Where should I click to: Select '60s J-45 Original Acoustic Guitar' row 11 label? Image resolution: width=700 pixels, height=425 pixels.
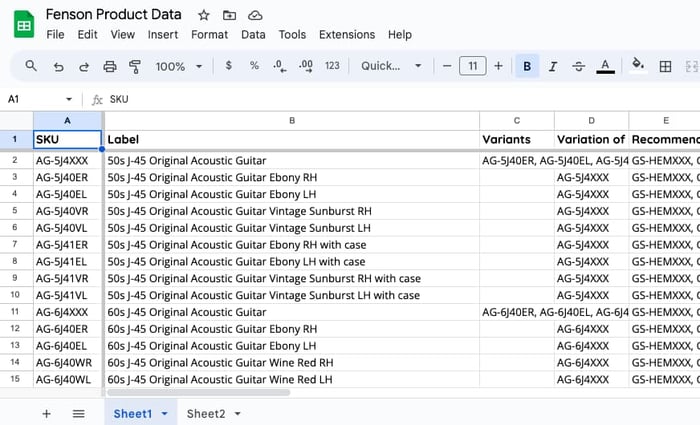(292, 312)
